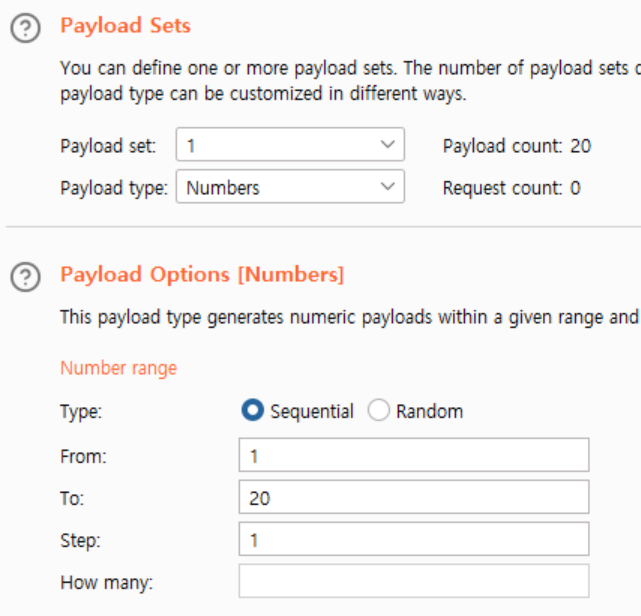Viewport: 641px width, 616px height.
Task: Click the chevron arrow of Payload set dropdown
Action: click(x=388, y=145)
